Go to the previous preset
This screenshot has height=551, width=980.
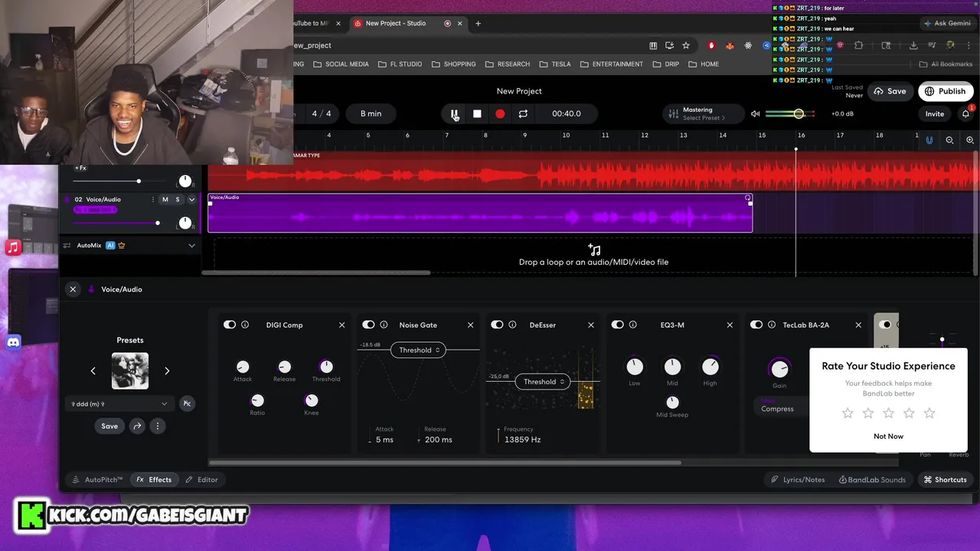coord(93,370)
